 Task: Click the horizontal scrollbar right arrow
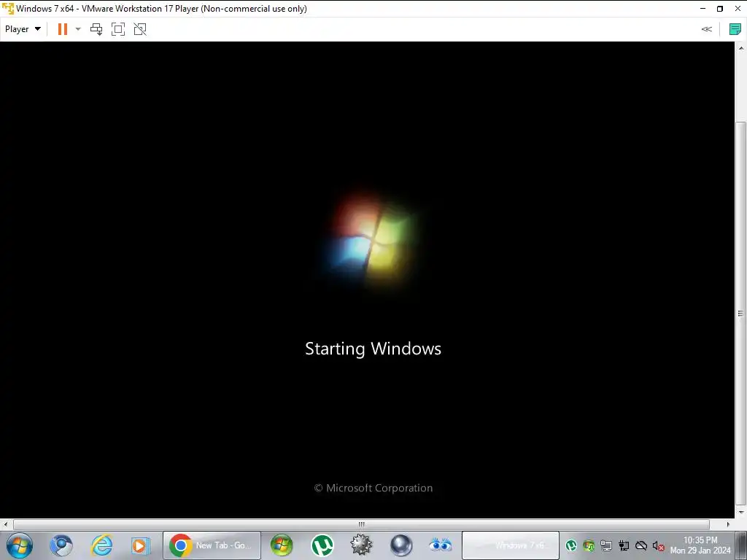[728, 524]
